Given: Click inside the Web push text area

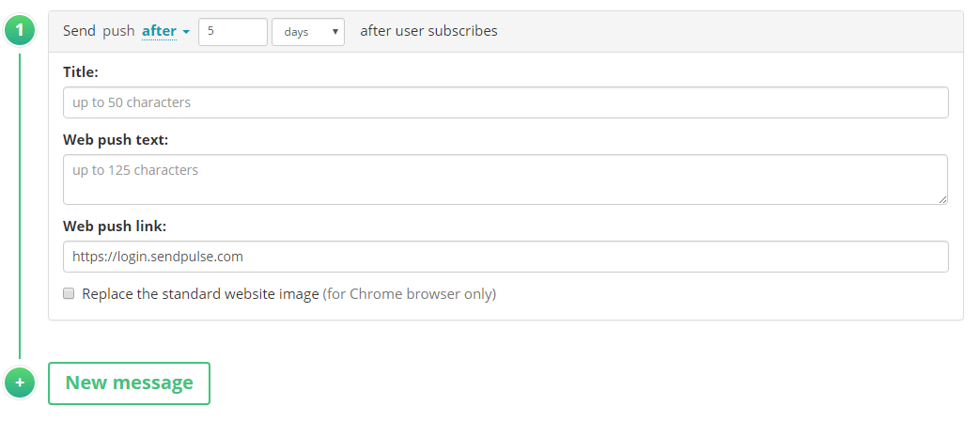Looking at the screenshot, I should (x=506, y=180).
